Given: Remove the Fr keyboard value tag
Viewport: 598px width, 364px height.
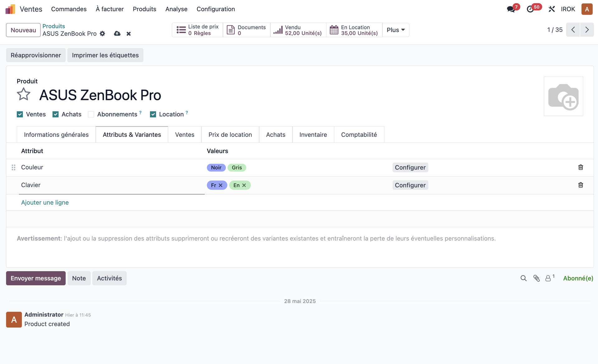Looking at the screenshot, I should tap(221, 185).
